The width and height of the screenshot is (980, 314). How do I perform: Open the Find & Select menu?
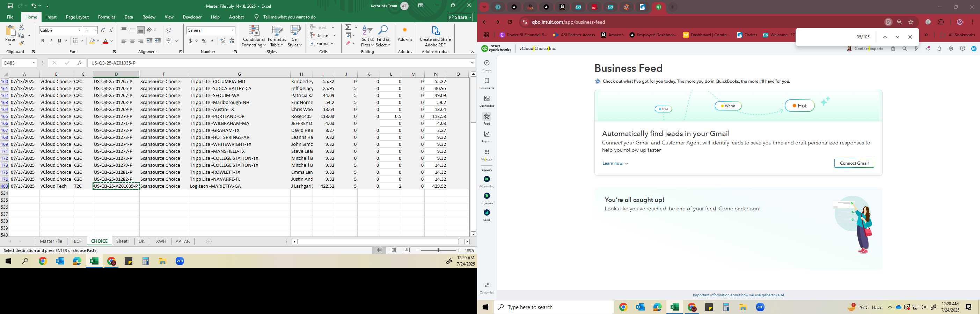point(383,37)
